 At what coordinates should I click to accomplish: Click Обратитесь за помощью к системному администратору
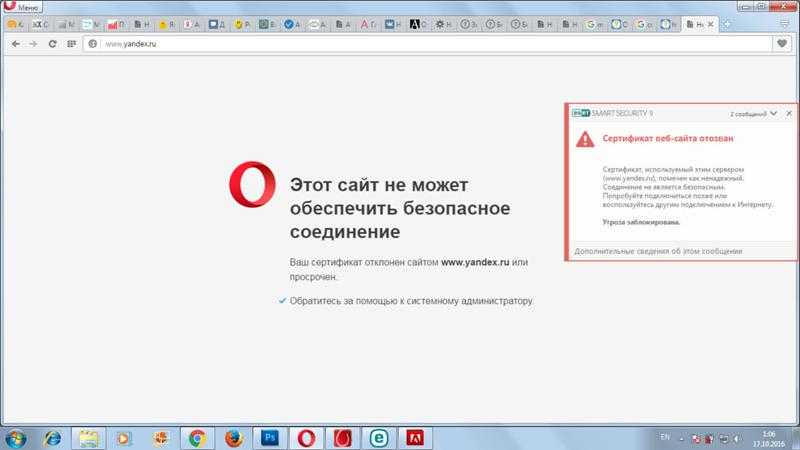411,301
